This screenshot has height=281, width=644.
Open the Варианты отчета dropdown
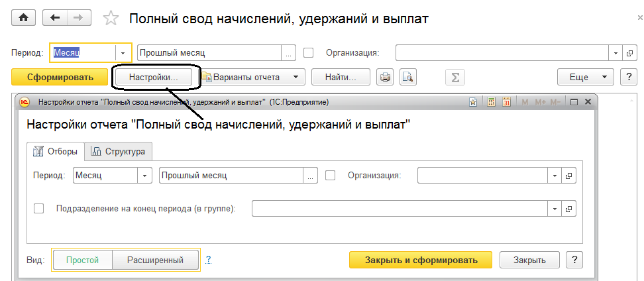pyautogui.click(x=252, y=78)
